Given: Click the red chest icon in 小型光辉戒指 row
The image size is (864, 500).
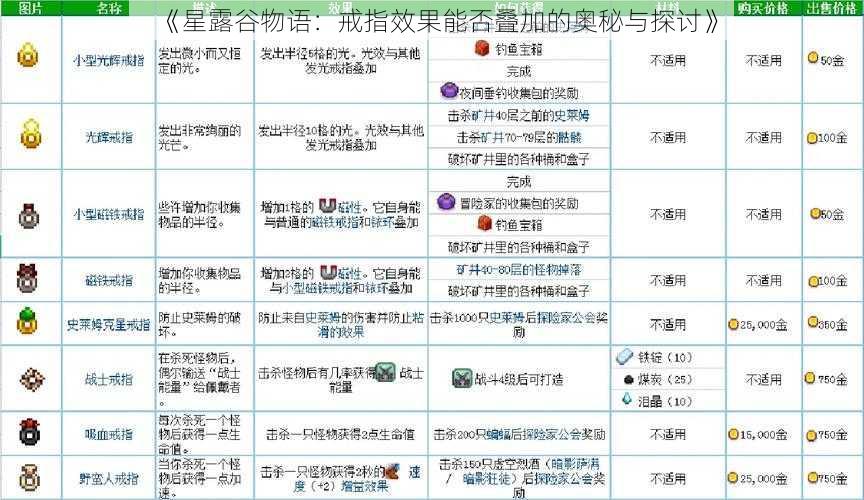Looking at the screenshot, I should (x=482, y=48).
